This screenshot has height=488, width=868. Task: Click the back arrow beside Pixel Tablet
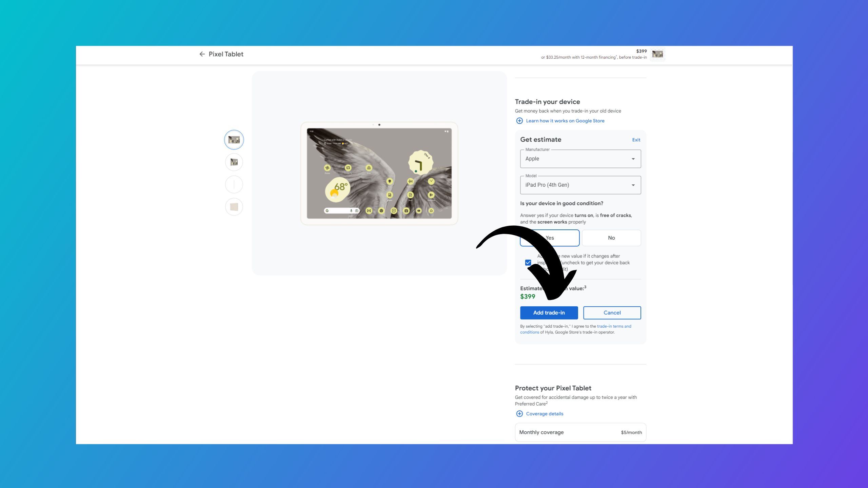point(202,54)
